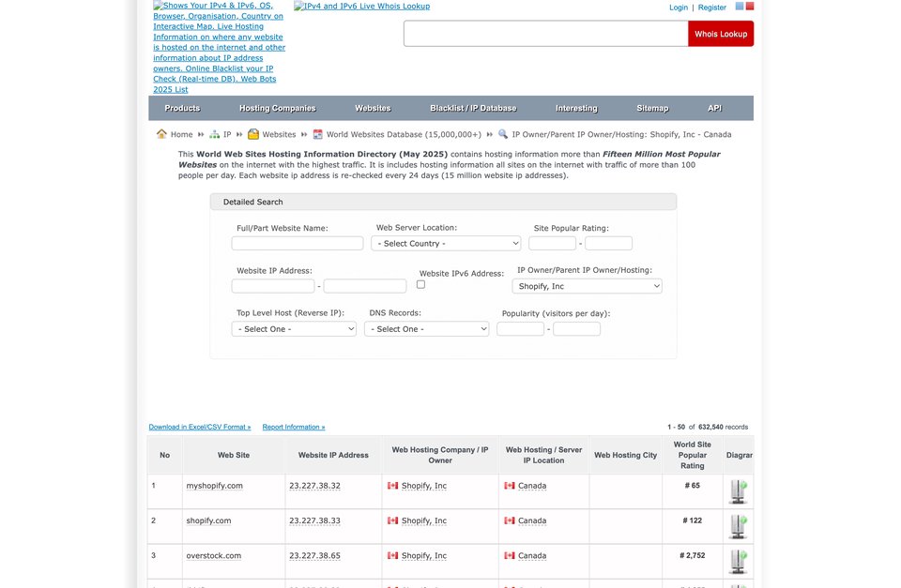
Task: Click rating value # 2,752
Action: (693, 556)
